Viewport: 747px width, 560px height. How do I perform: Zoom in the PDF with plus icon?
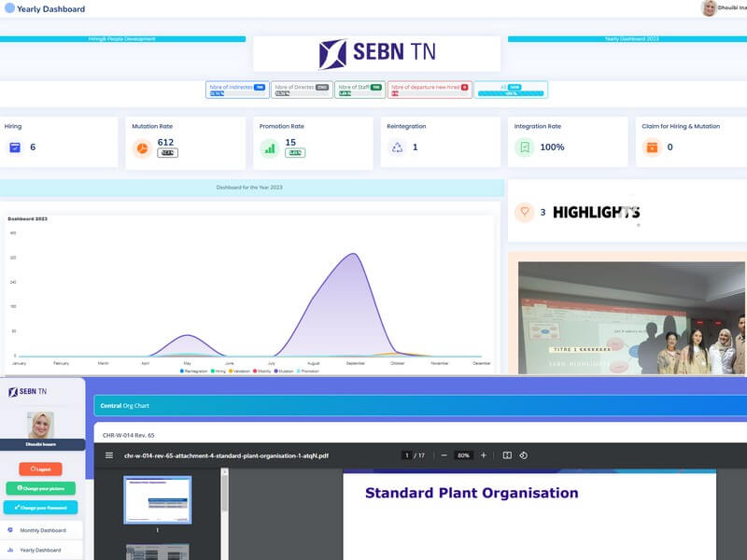483,455
